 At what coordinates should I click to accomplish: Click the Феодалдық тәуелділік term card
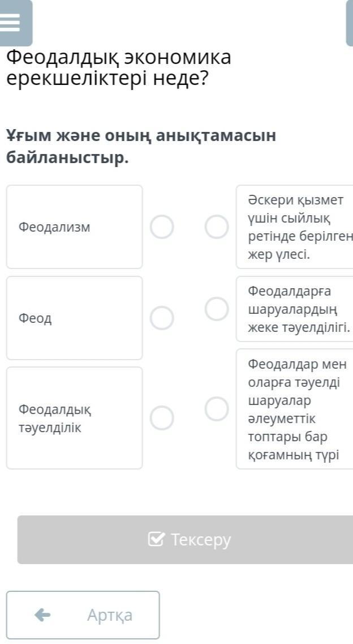[x=74, y=418]
